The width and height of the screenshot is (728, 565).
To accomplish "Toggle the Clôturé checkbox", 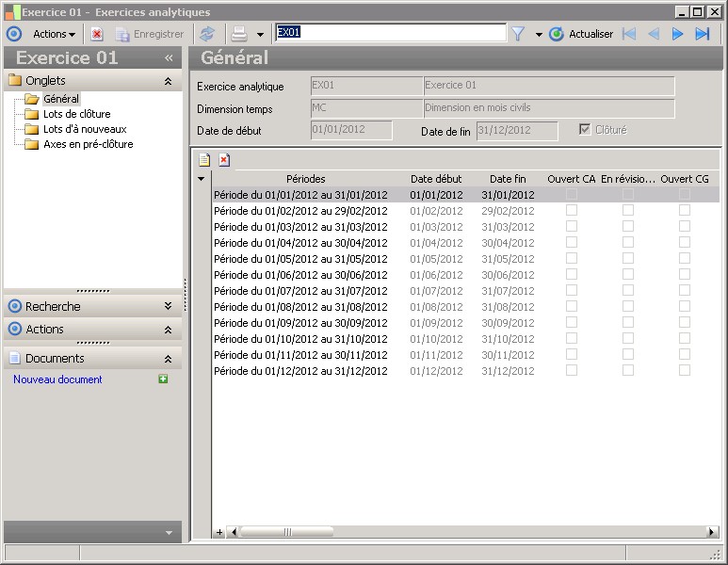I will [586, 130].
